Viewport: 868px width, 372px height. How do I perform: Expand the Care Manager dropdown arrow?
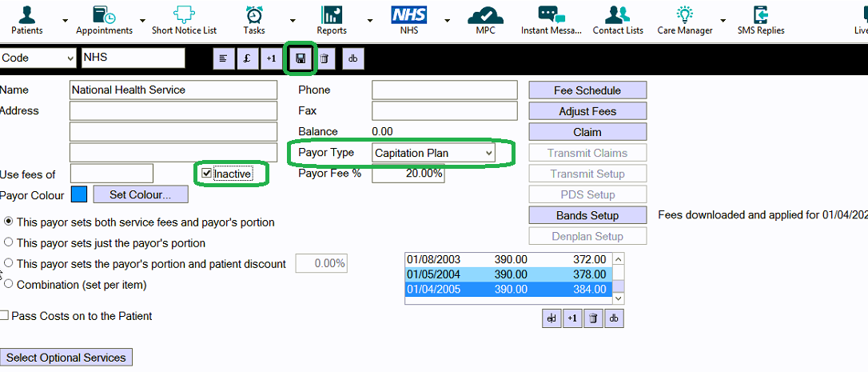[x=723, y=21]
